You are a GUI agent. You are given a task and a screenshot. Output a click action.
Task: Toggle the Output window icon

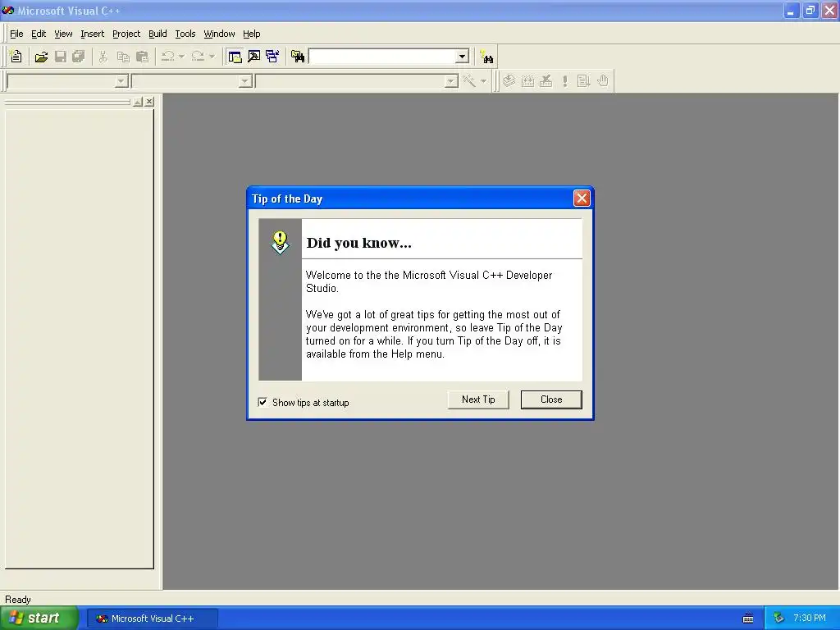tap(254, 57)
